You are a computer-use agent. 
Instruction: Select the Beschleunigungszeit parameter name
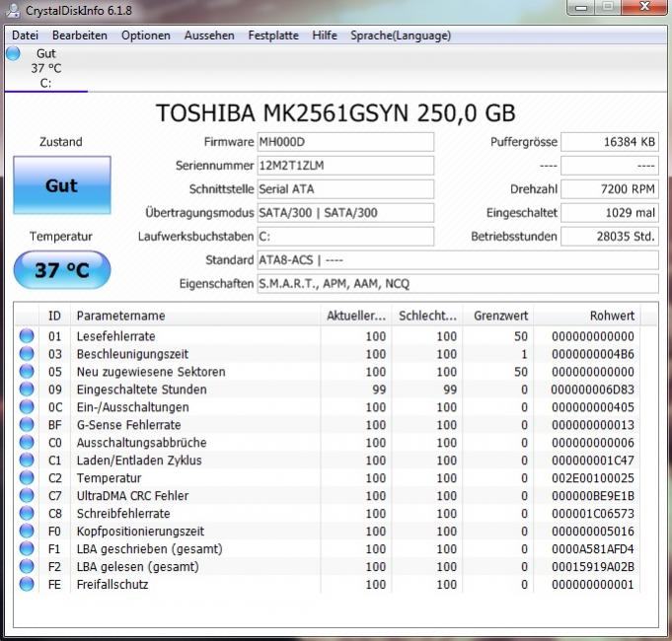132,354
